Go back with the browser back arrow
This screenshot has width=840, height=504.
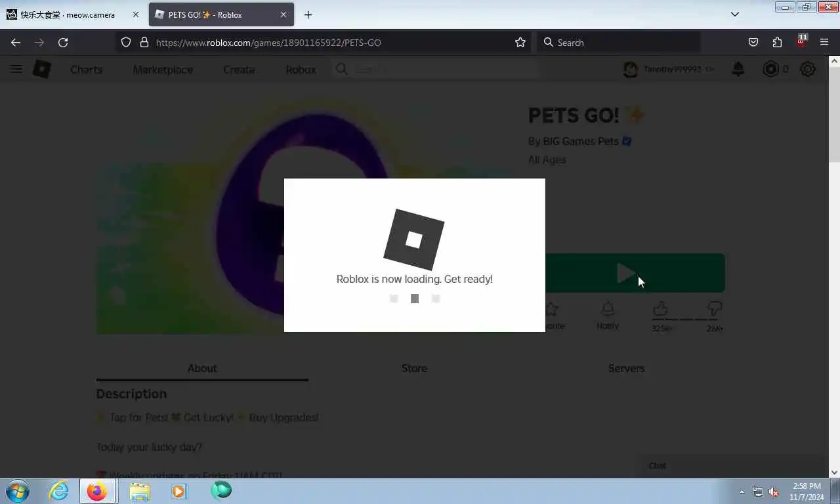tap(16, 42)
